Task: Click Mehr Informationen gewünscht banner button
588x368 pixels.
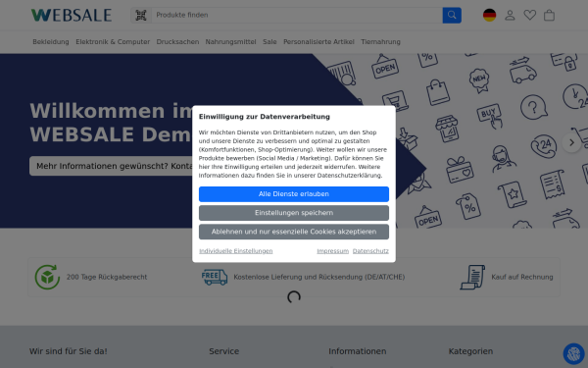Action: [x=111, y=166]
